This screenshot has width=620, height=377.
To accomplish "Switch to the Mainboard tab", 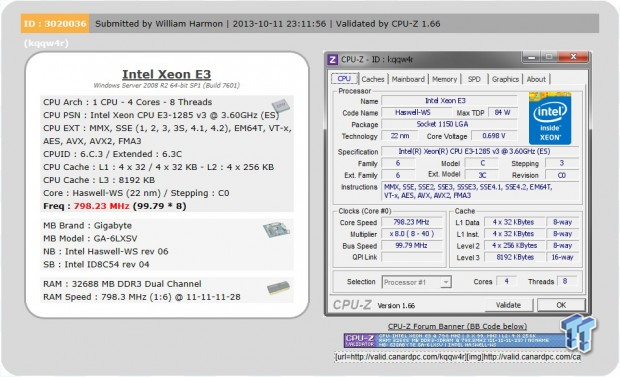I will click(x=408, y=79).
